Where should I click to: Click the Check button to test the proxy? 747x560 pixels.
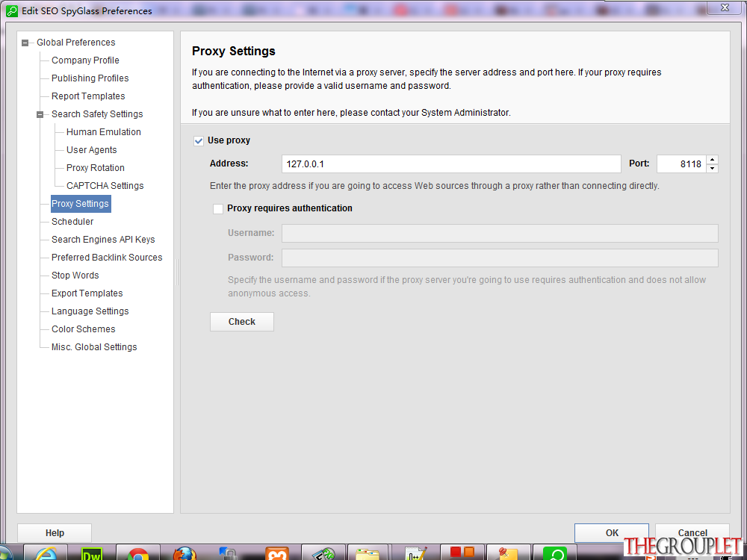pyautogui.click(x=242, y=322)
